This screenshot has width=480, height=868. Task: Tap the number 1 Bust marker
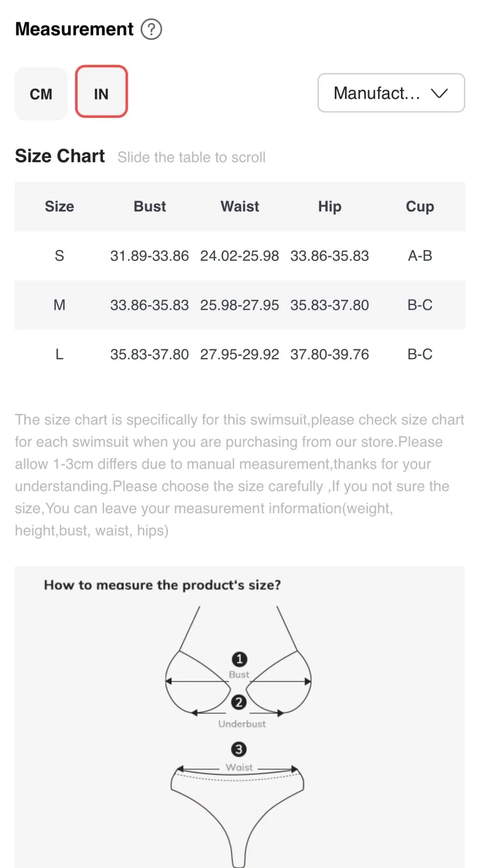(x=239, y=659)
